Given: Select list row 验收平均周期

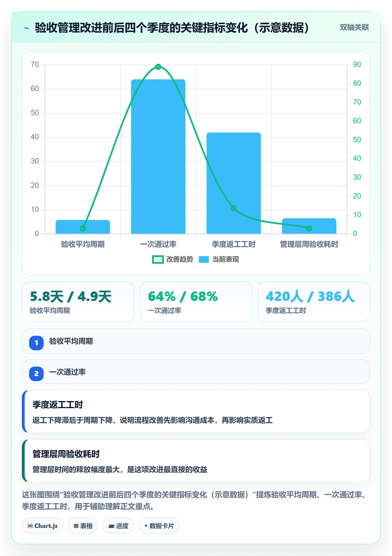Looking at the screenshot, I should coord(196,341).
